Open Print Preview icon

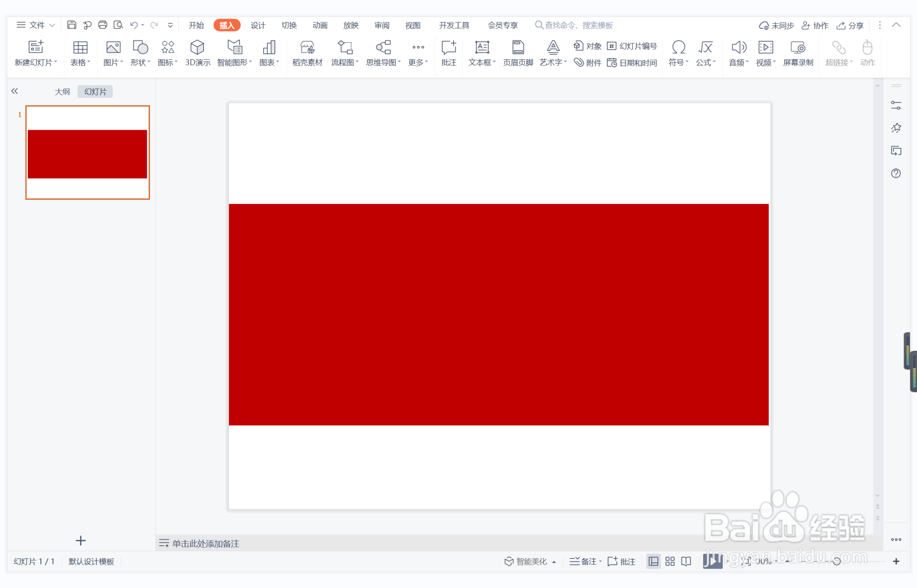click(118, 25)
